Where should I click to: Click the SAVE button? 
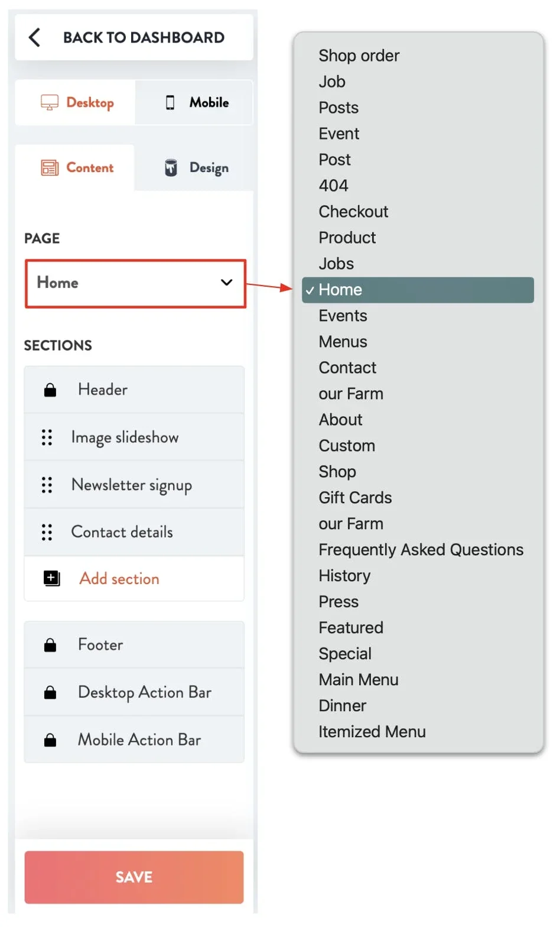134,877
